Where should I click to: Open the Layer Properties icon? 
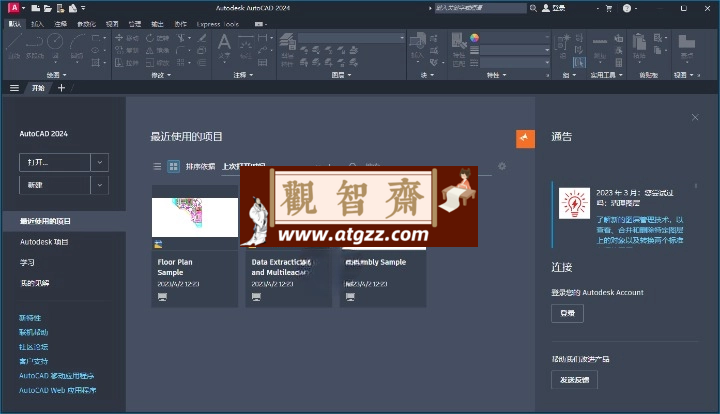pos(287,41)
